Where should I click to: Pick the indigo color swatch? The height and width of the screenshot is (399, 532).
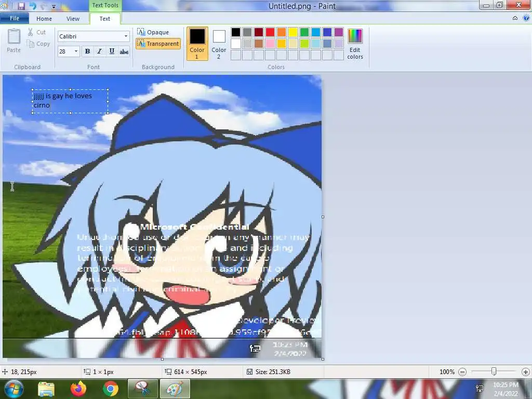[x=327, y=32]
